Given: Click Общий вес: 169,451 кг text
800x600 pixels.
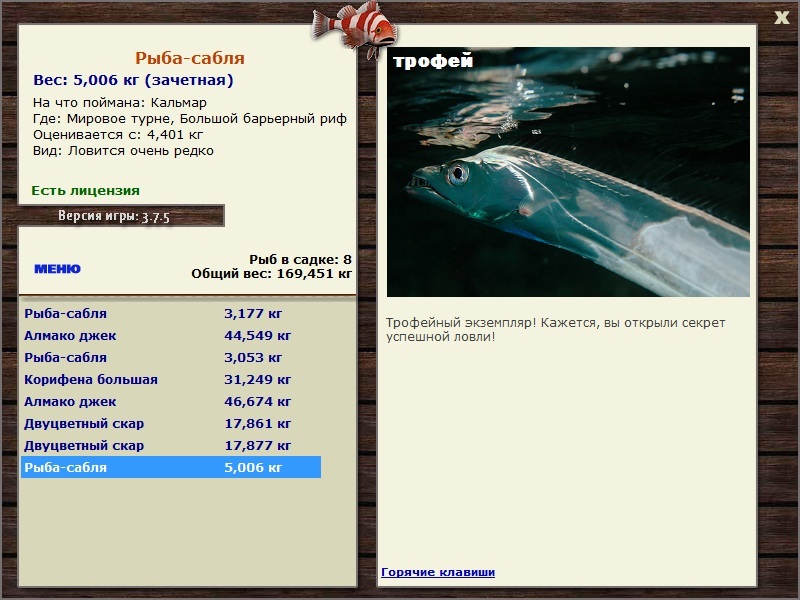Looking at the screenshot, I should (x=271, y=273).
